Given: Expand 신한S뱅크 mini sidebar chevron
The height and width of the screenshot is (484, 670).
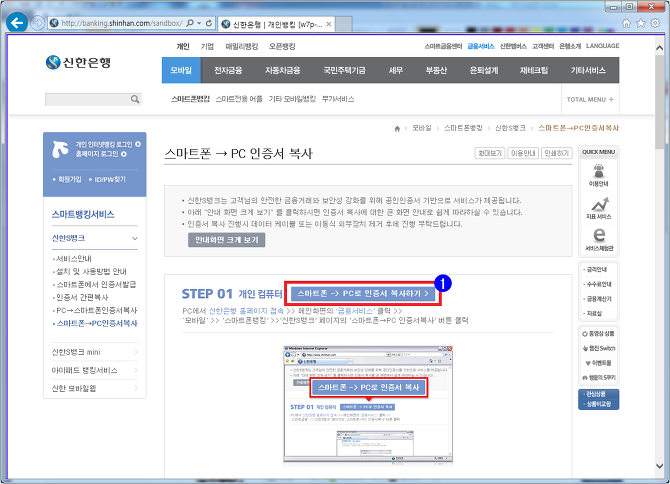Looking at the screenshot, I should coord(136,352).
